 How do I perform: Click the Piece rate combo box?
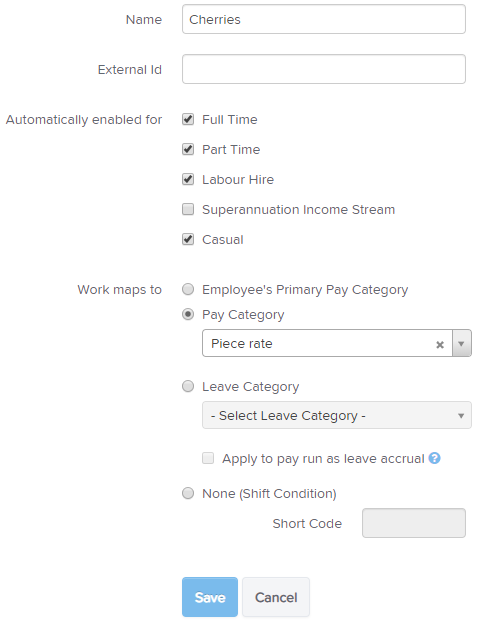[x=337, y=343]
